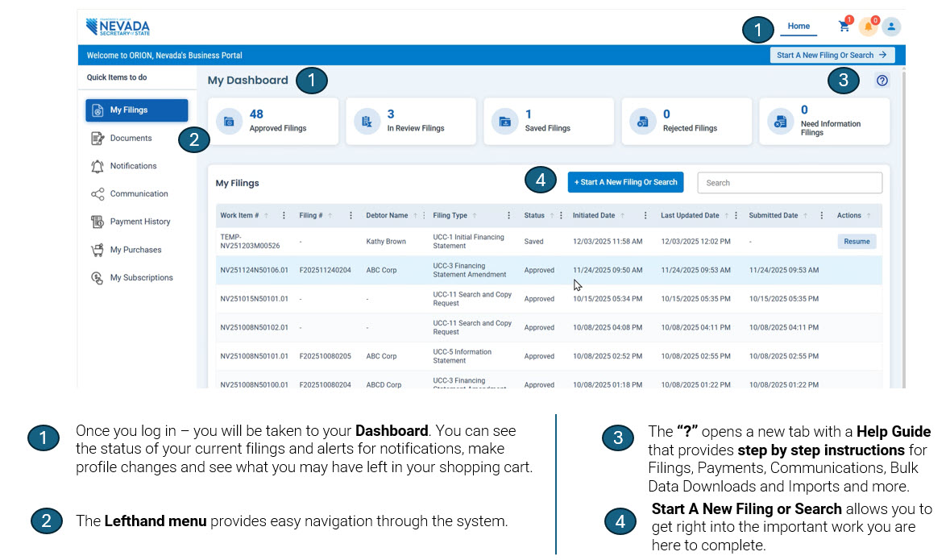Click + Start A New Filing Or Search
This screenshot has width=950, height=560.
tap(625, 182)
